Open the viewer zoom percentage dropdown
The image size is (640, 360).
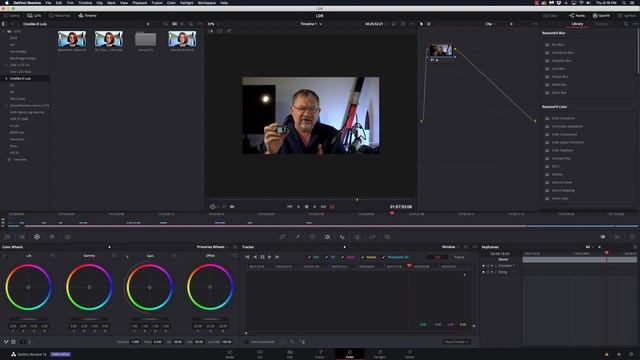pos(213,24)
